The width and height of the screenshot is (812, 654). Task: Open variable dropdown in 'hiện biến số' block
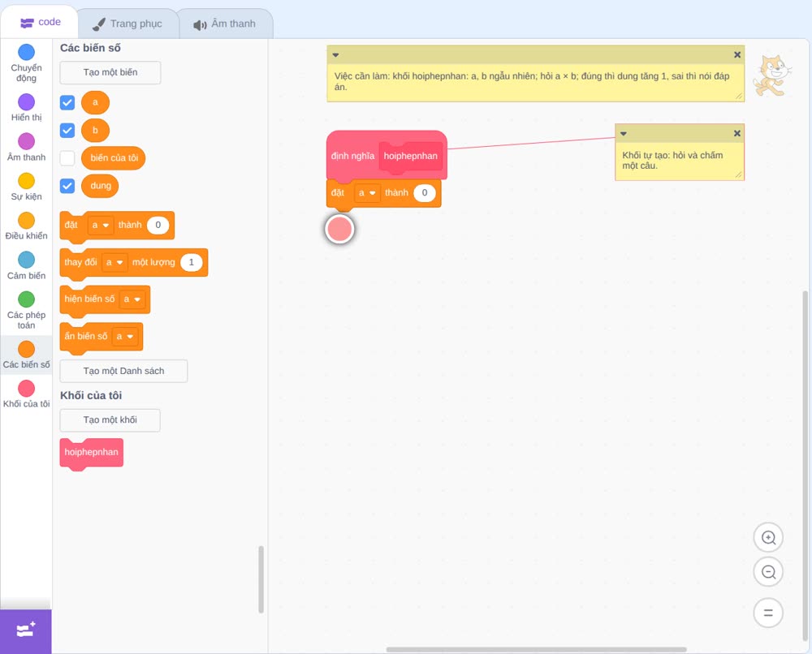(132, 299)
